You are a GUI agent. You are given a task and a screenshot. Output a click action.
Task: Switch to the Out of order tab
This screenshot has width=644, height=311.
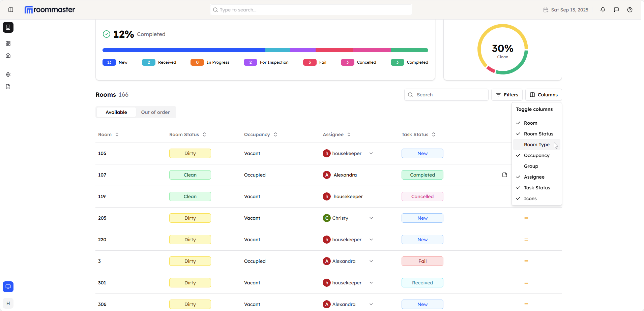155,112
